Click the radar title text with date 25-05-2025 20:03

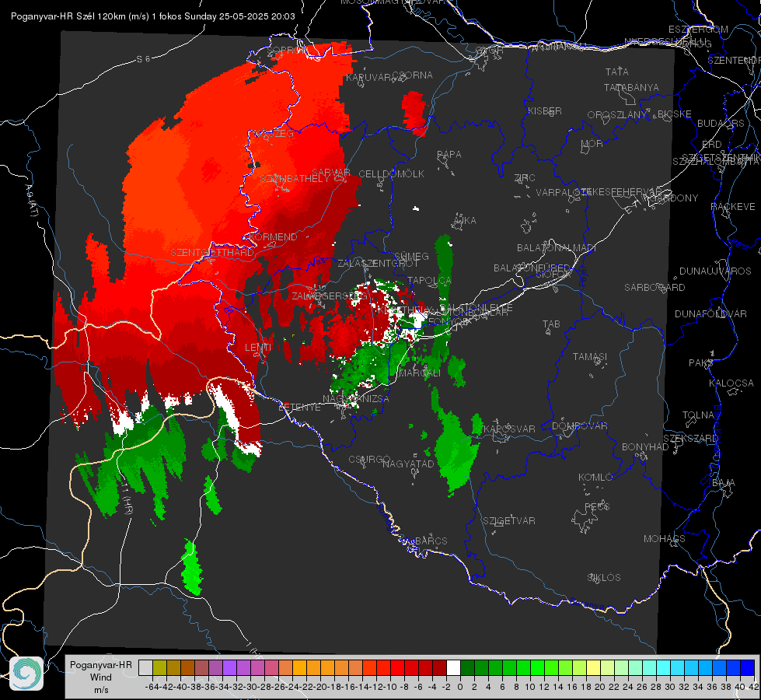[153, 16]
